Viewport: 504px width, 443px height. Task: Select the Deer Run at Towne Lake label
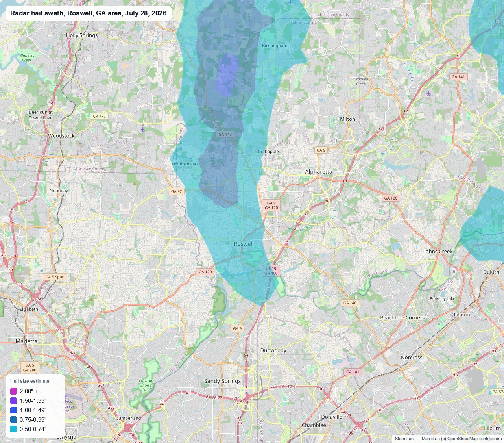coord(41,115)
